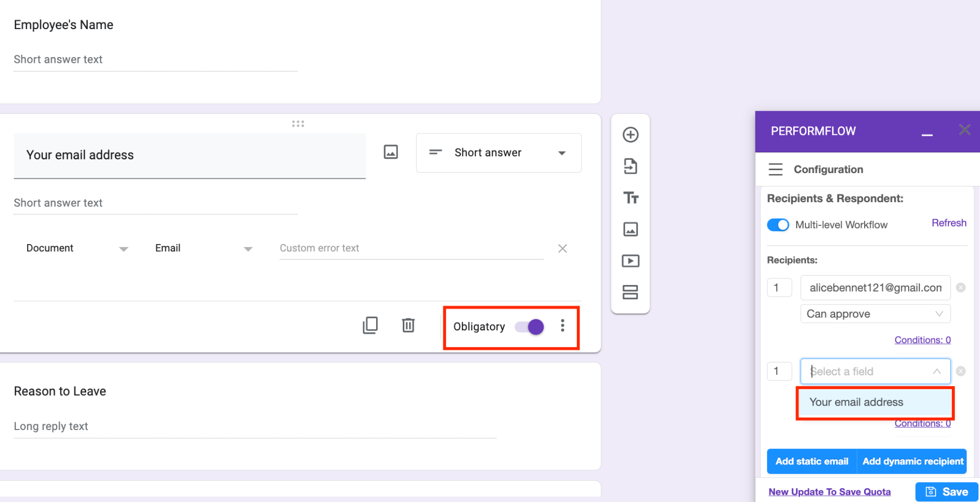Insert image next to Your email address title

(x=390, y=152)
